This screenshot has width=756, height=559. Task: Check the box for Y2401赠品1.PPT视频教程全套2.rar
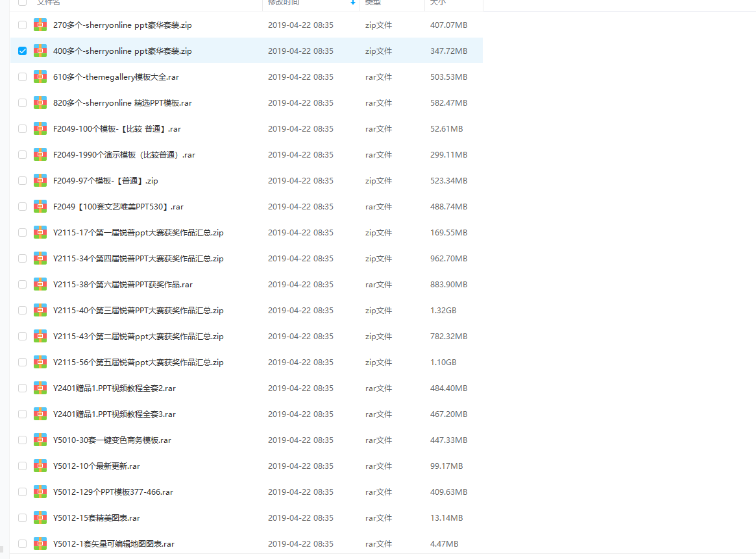tap(22, 388)
